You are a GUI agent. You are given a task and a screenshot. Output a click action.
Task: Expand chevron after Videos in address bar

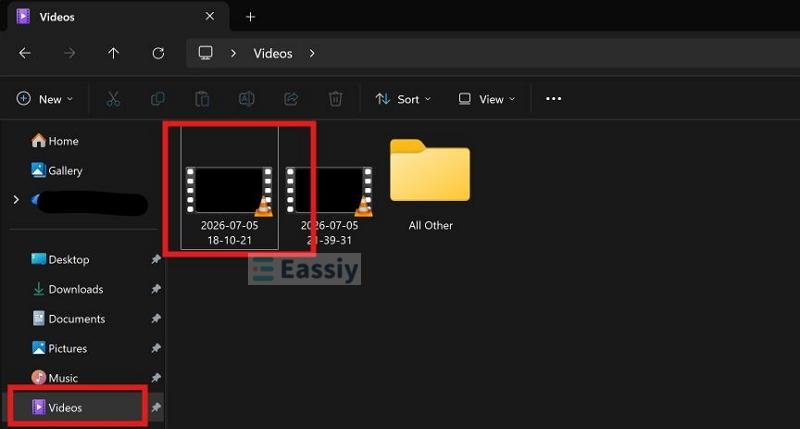312,53
